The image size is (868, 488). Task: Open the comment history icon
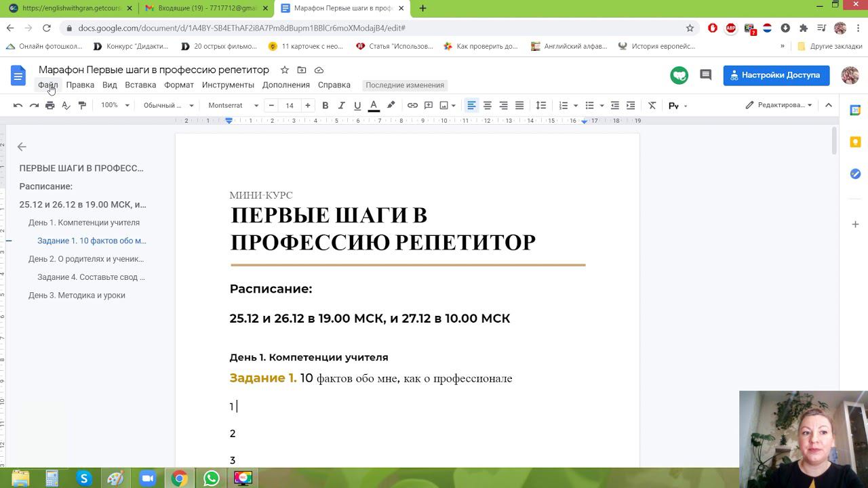[x=705, y=75]
